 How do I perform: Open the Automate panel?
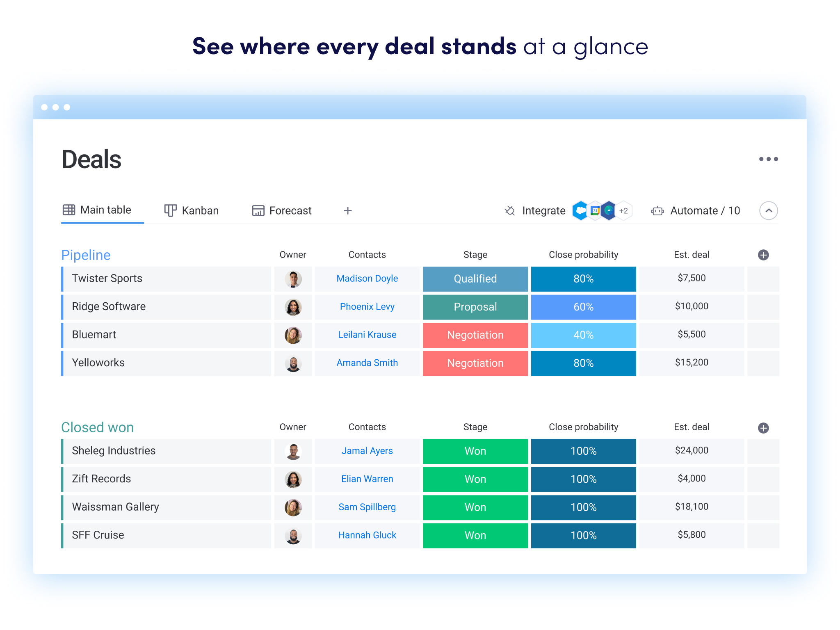coord(703,211)
